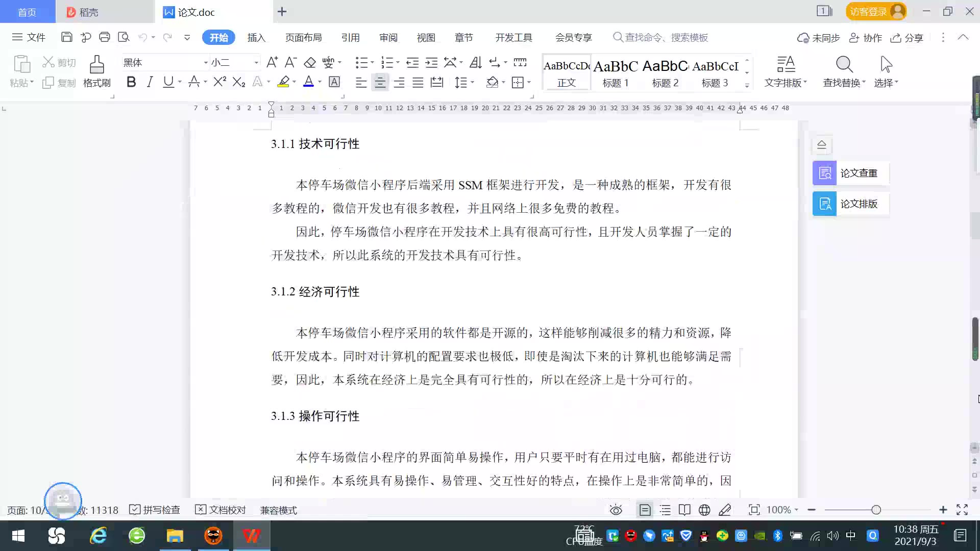
Task: Click the center align paragraph icon
Action: [380, 82]
